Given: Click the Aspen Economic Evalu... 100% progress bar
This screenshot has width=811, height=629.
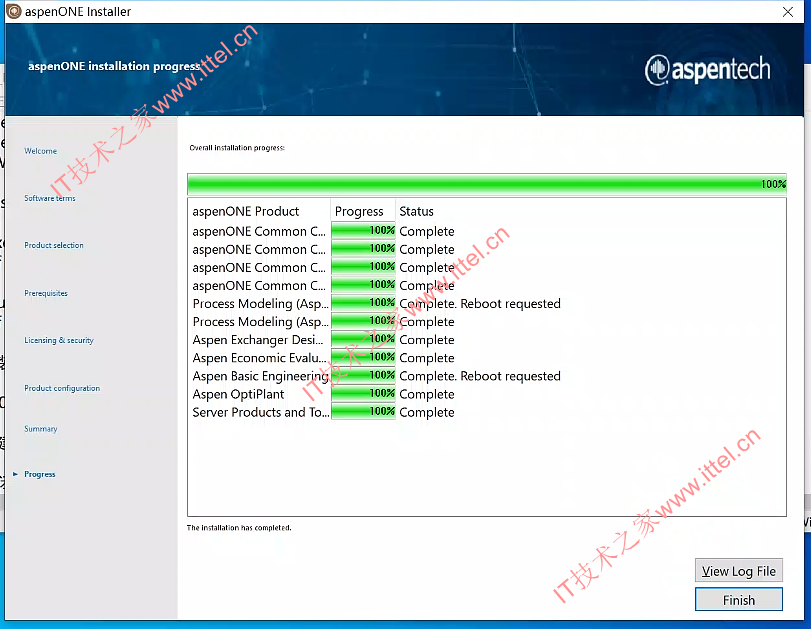Looking at the screenshot, I should coord(363,358).
